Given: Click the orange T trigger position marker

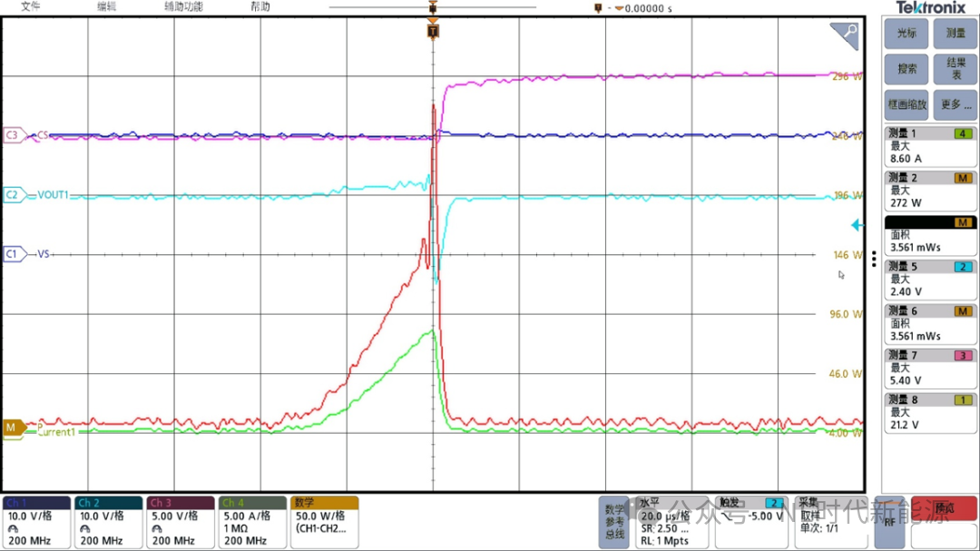Looking at the screenshot, I should 433,31.
